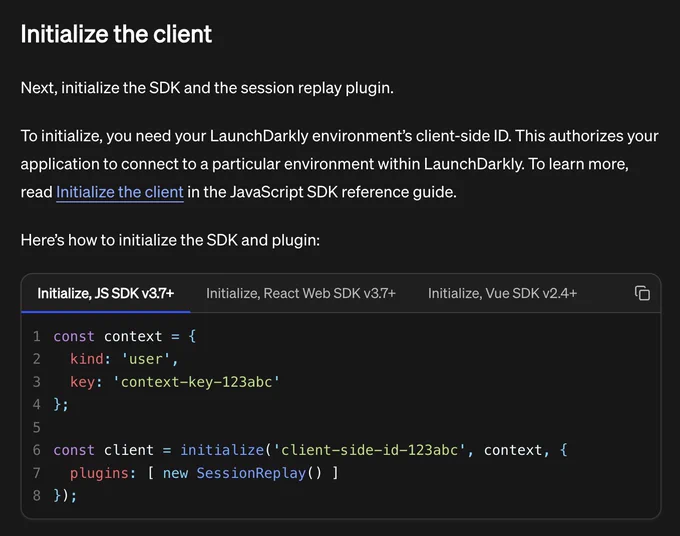Click the SessionReplay() call in code

pos(259,473)
